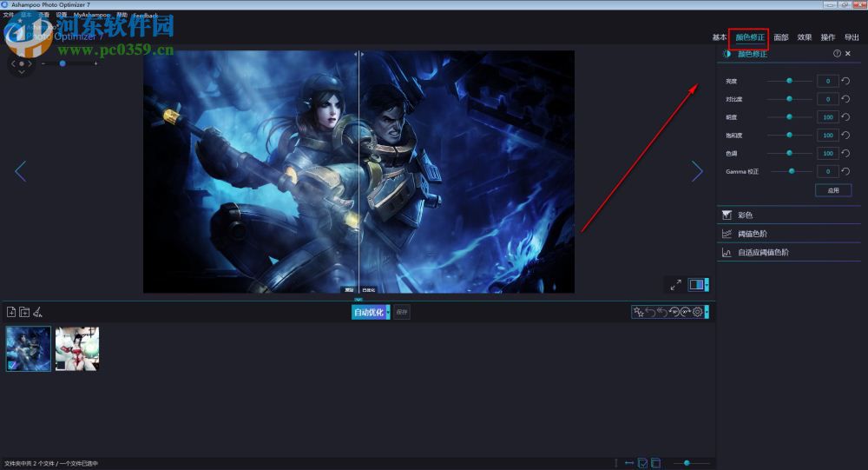Go to the previous image with the left arrow

pyautogui.click(x=20, y=171)
